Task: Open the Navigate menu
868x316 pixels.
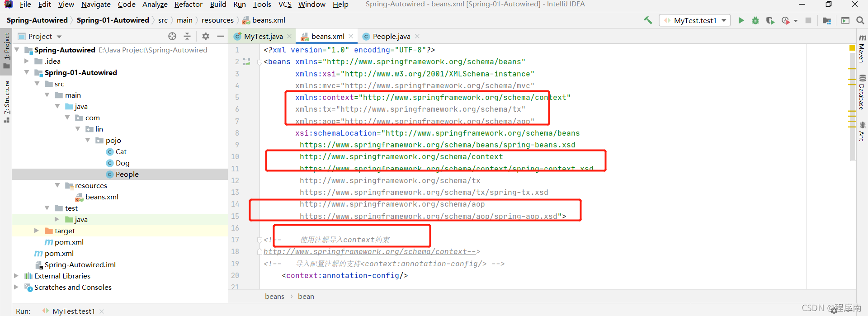Action: click(96, 5)
